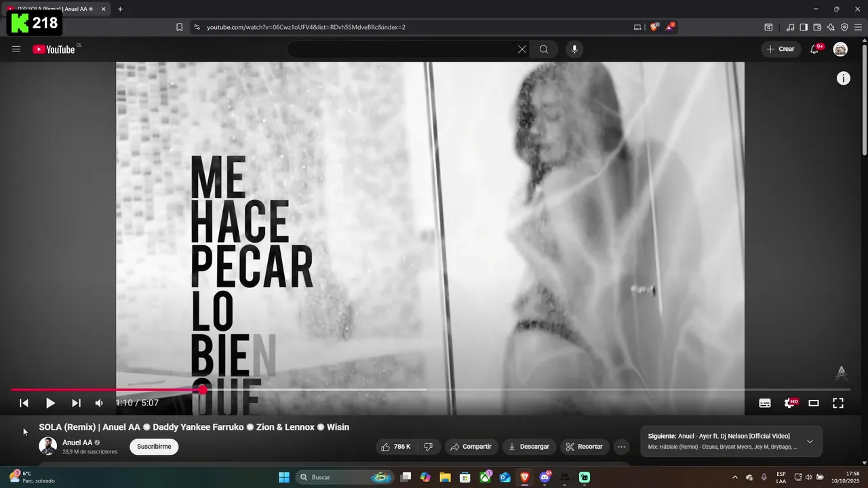Show hidden system tray icons
The height and width of the screenshot is (488, 868).
734,477
